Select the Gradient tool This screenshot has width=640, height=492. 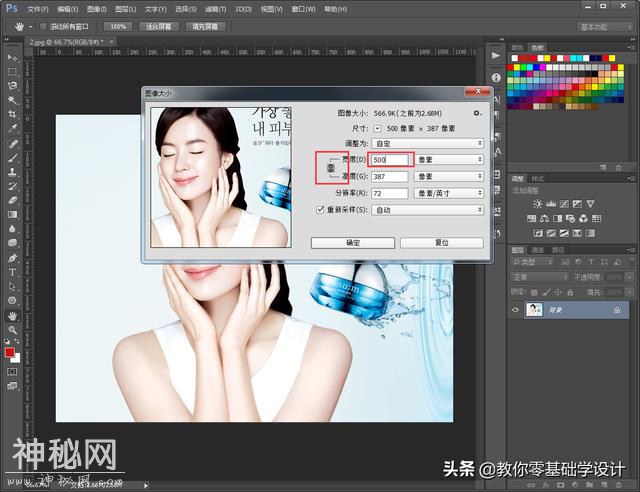(x=12, y=214)
